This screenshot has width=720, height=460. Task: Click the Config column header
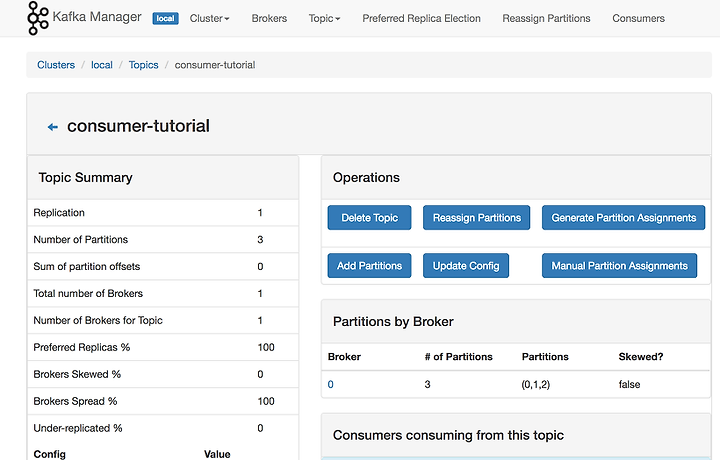(49, 454)
